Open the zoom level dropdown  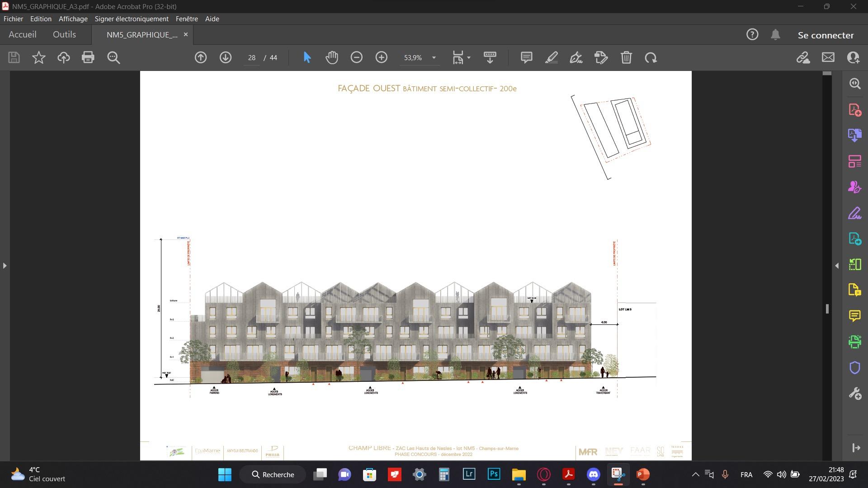[x=434, y=57]
